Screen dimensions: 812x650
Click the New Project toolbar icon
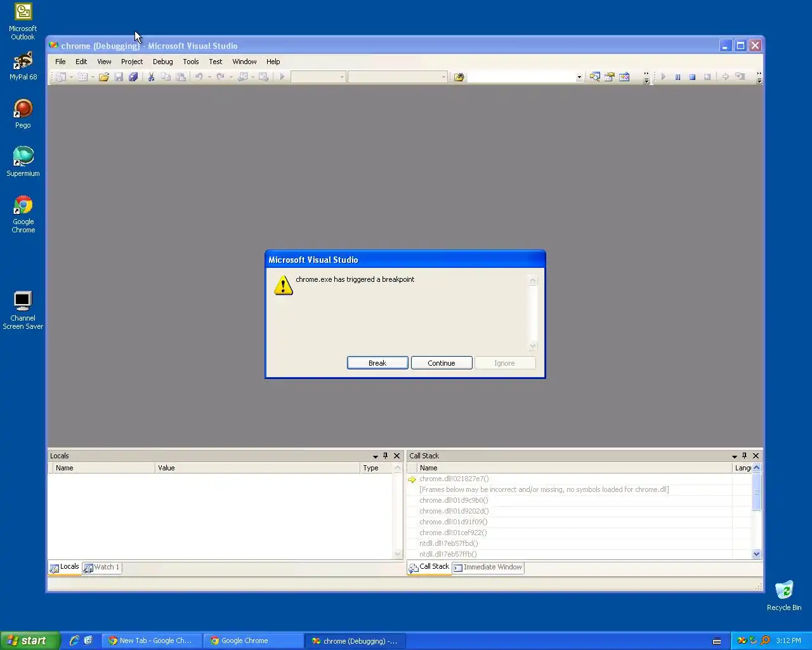(x=62, y=77)
